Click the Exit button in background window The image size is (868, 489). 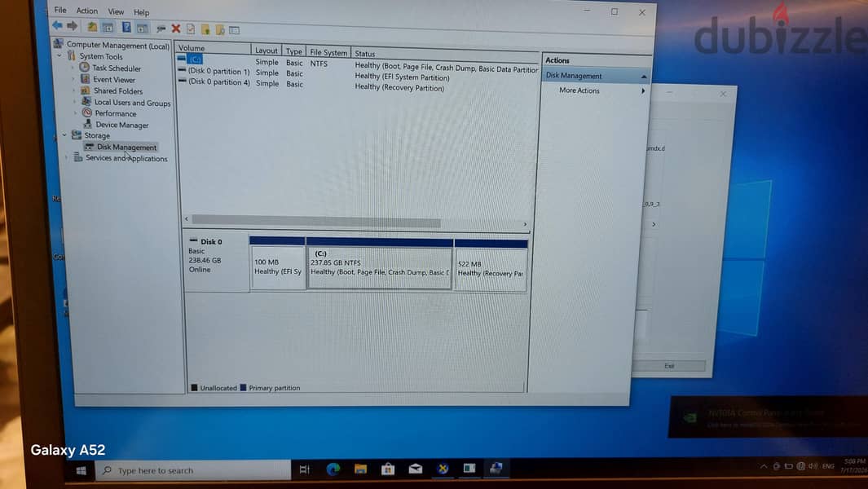pos(669,366)
